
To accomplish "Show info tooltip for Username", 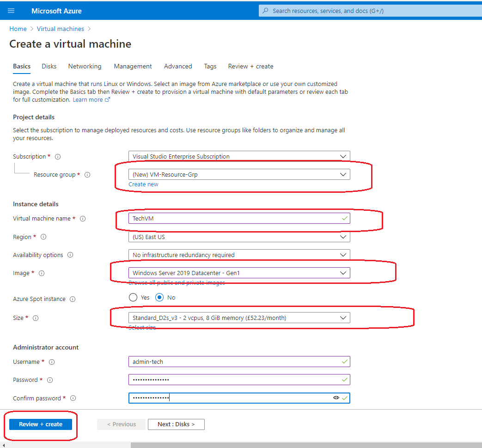I will (52, 362).
